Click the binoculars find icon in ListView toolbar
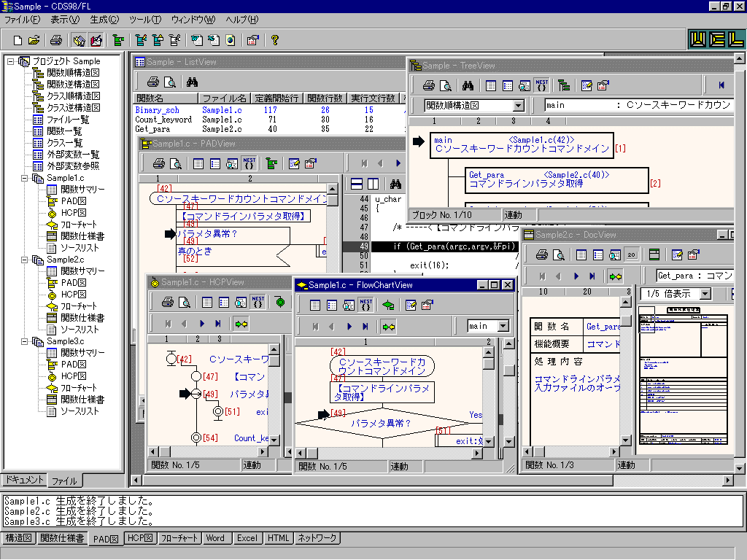The image size is (747, 560). (193, 82)
